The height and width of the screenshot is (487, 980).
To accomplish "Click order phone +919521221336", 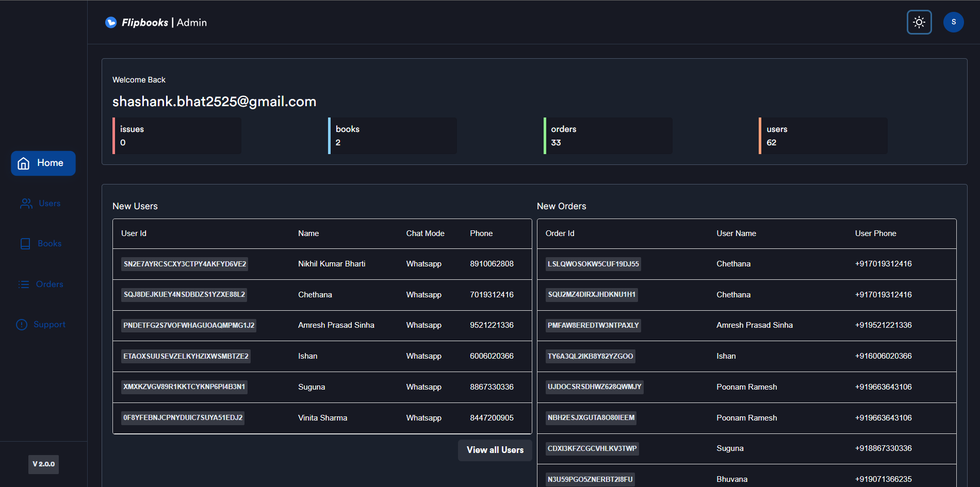I will [884, 325].
